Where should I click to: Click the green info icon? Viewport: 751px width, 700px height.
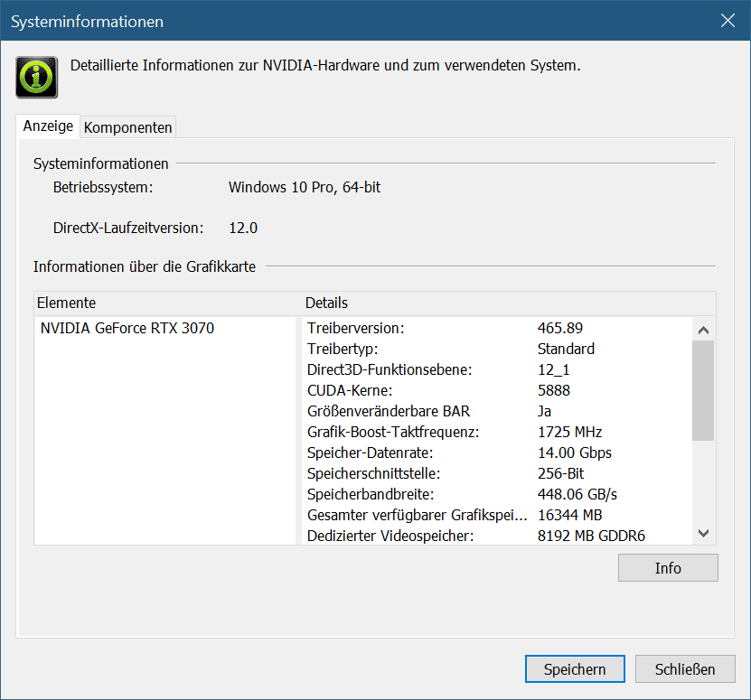[37, 77]
